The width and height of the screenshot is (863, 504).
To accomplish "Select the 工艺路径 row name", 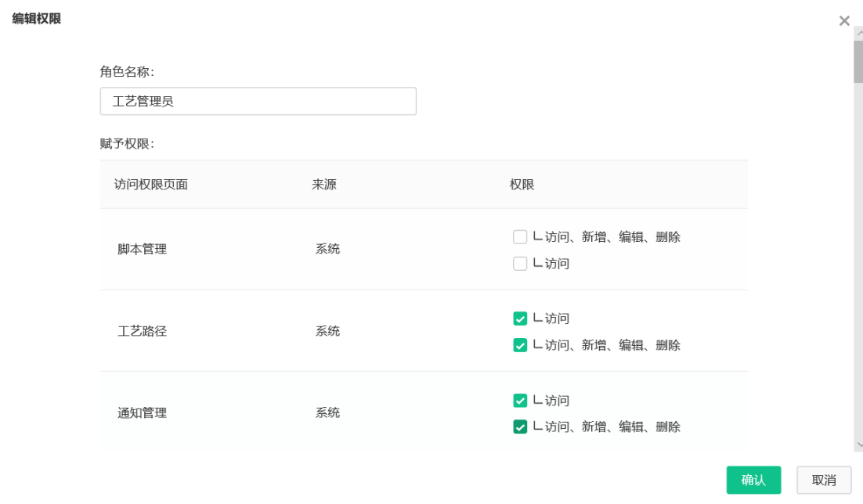I will (142, 331).
